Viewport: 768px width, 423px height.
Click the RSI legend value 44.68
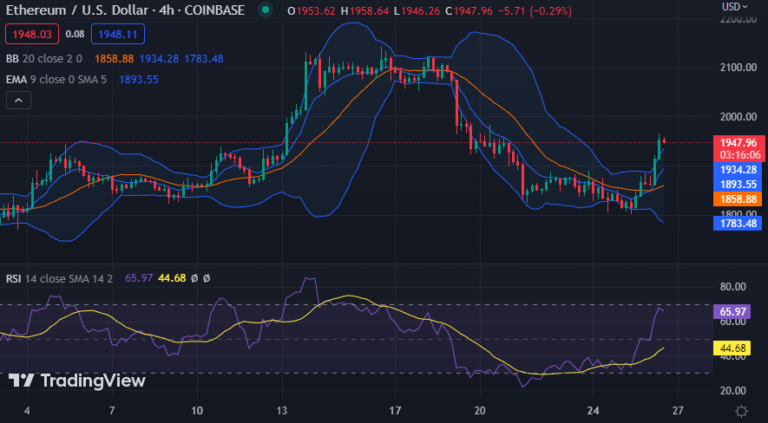point(172,279)
